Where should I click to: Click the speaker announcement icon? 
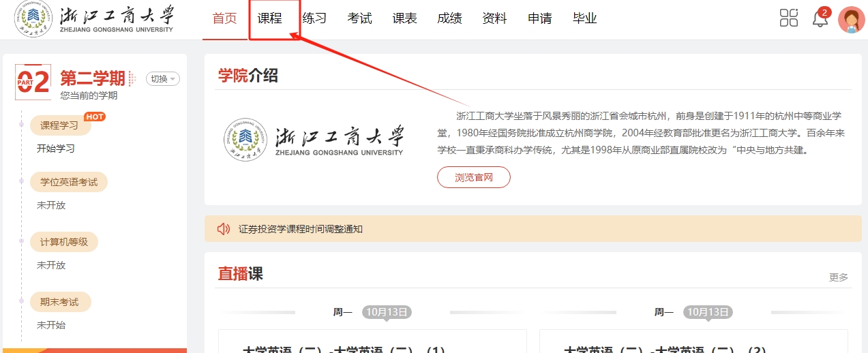click(x=224, y=229)
